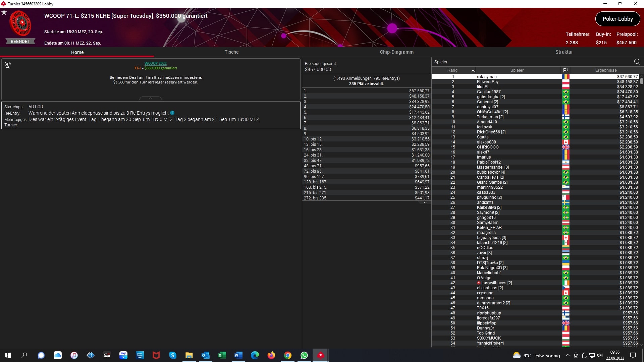Open Sky app from the taskbar
Viewport: 644px width, 362px height.
pos(123,355)
